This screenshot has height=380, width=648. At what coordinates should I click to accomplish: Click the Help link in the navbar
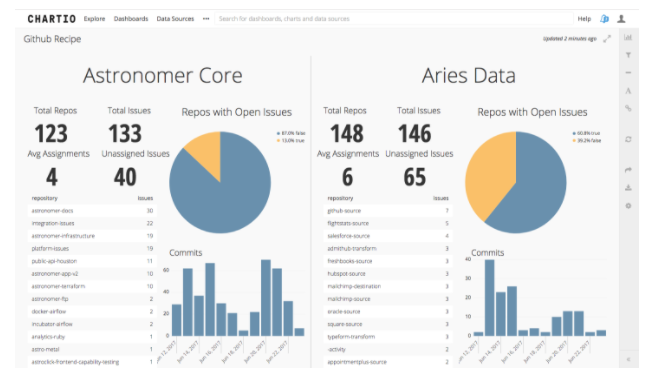pyautogui.click(x=584, y=19)
